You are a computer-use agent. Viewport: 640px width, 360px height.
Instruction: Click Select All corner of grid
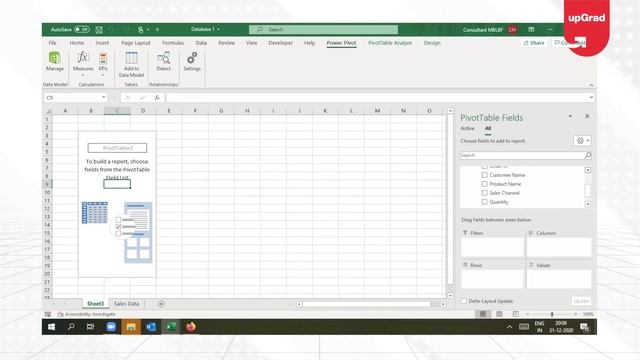(x=48, y=111)
